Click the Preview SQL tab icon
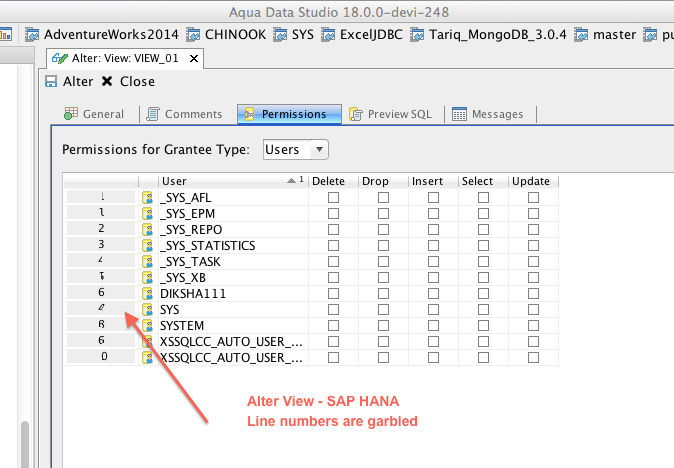 tap(355, 114)
